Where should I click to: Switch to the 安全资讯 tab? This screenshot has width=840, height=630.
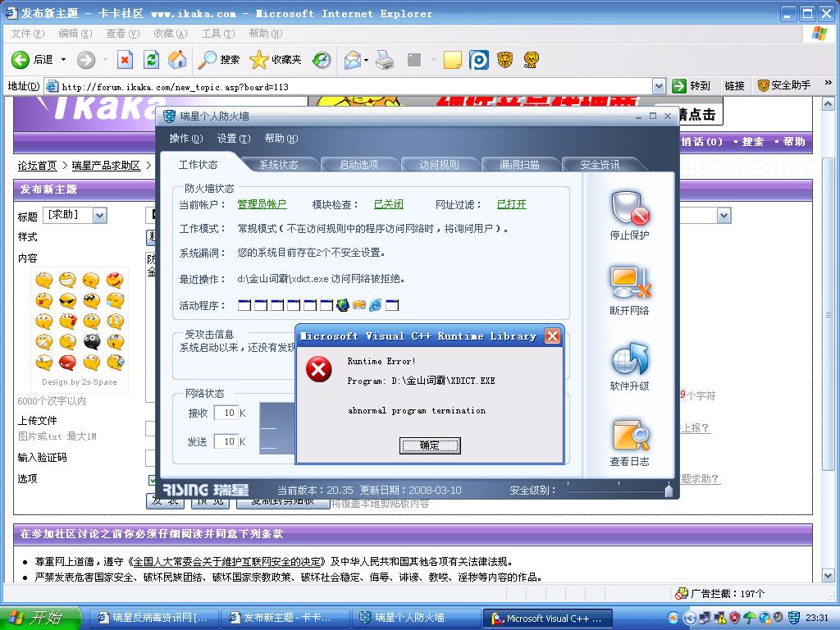point(600,164)
